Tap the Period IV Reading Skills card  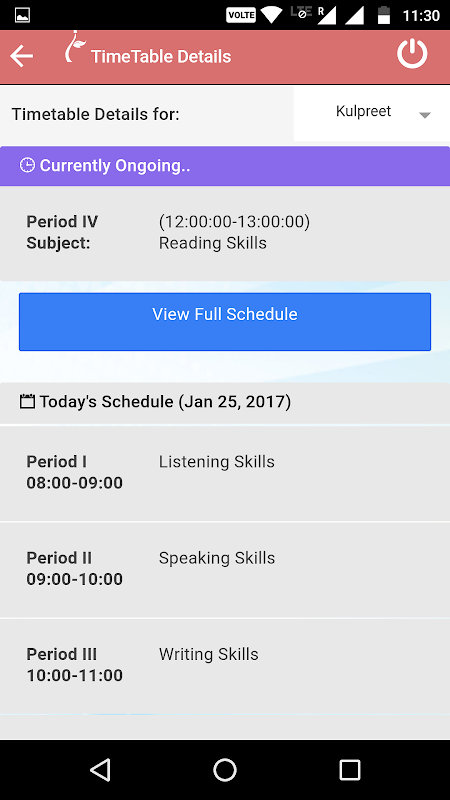pyautogui.click(x=225, y=233)
